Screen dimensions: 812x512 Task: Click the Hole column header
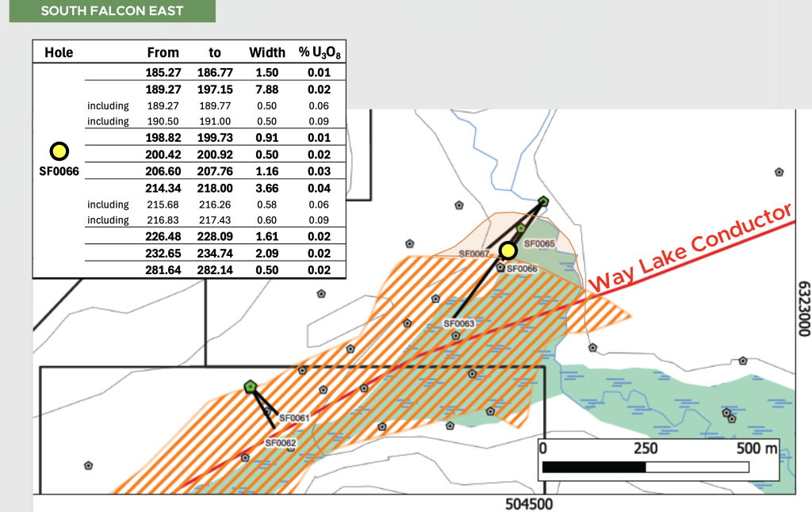coord(59,52)
